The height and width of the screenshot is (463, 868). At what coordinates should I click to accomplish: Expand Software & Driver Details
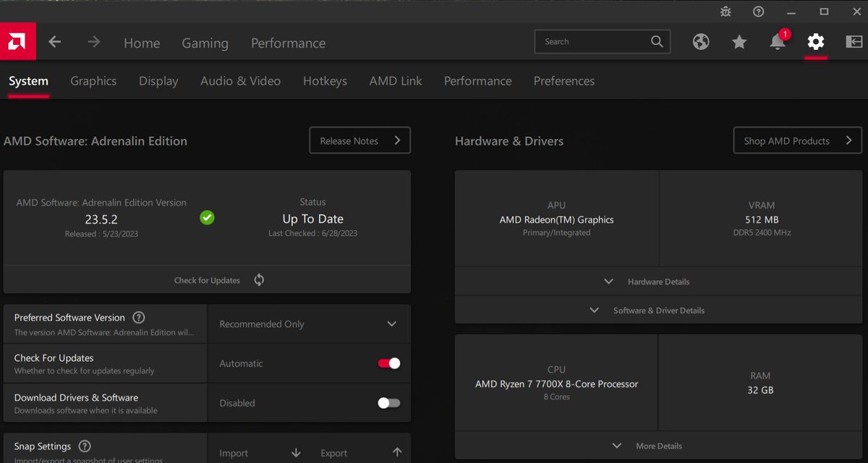click(658, 310)
